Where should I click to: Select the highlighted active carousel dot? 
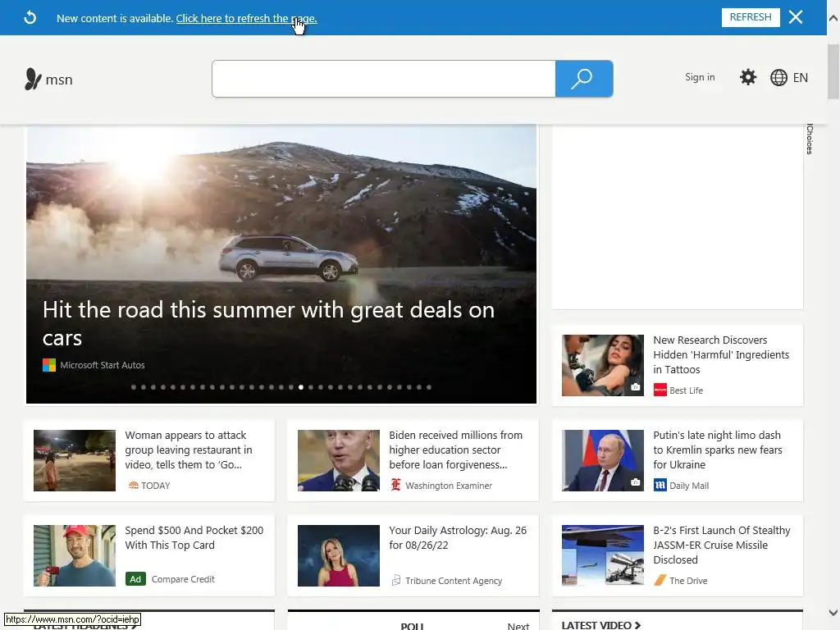tap(301, 387)
